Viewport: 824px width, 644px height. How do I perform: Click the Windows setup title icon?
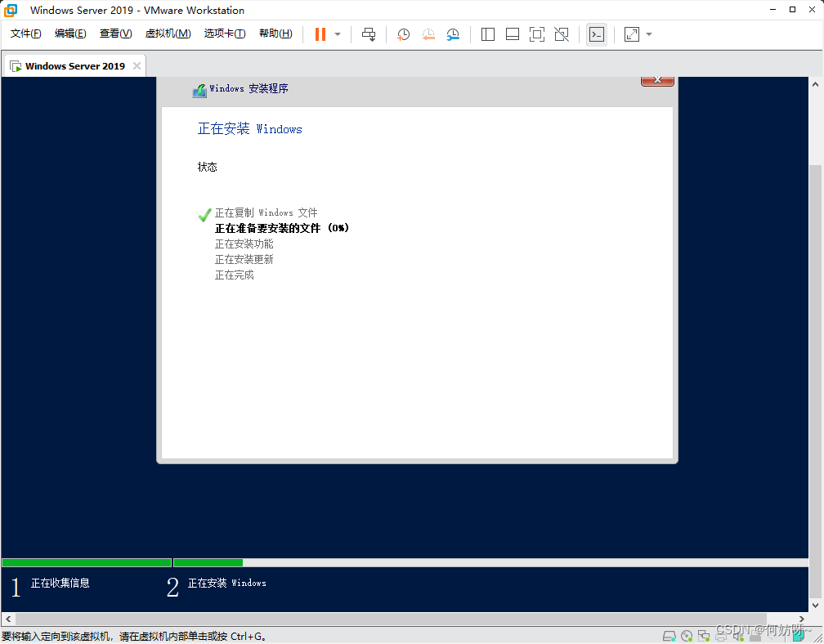[x=199, y=91]
